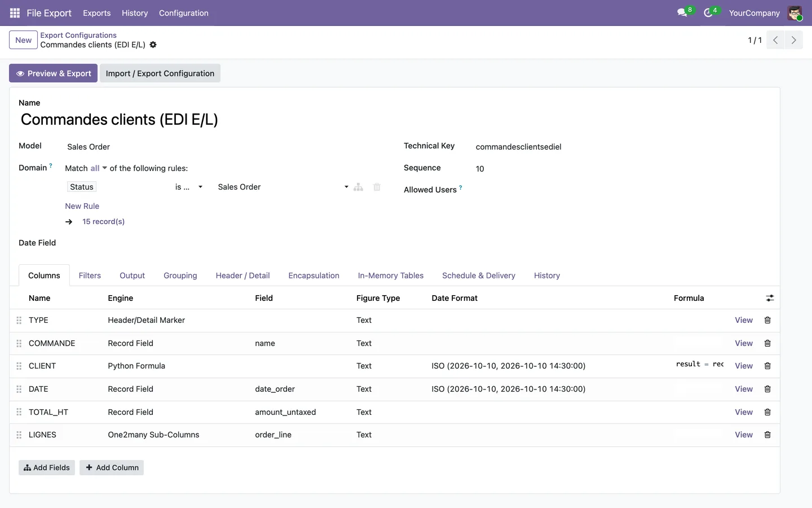The height and width of the screenshot is (508, 812).
Task: Click the Add Column button
Action: [112, 467]
